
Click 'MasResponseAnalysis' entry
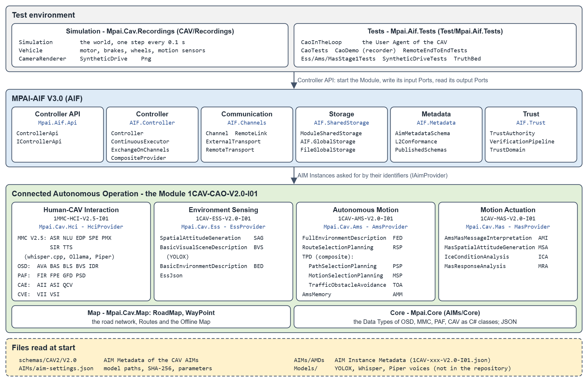click(x=475, y=266)
